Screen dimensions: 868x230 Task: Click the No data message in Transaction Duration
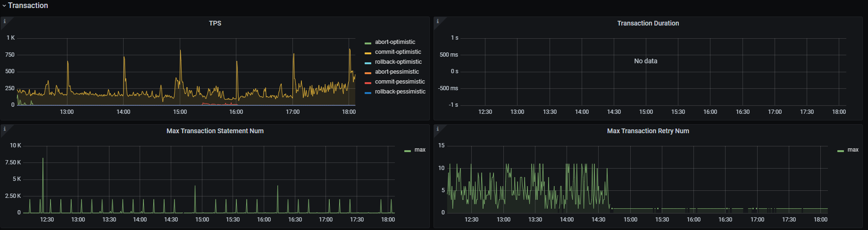point(645,61)
